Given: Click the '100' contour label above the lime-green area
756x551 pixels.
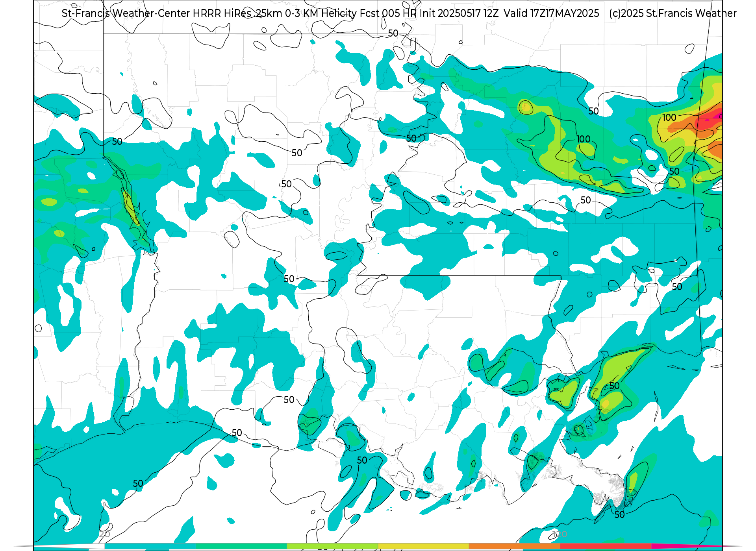Looking at the screenshot, I should click(583, 139).
